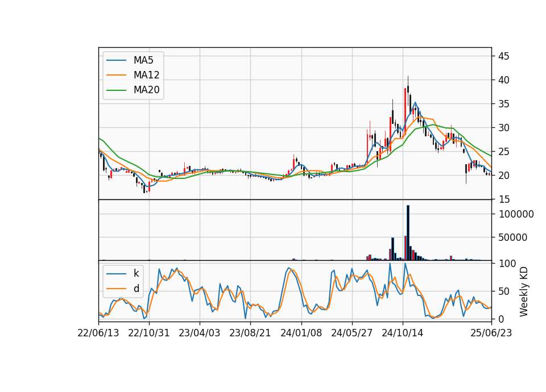The height and width of the screenshot is (392, 546).
Task: Click the 25 price axis label
Action: (x=504, y=152)
